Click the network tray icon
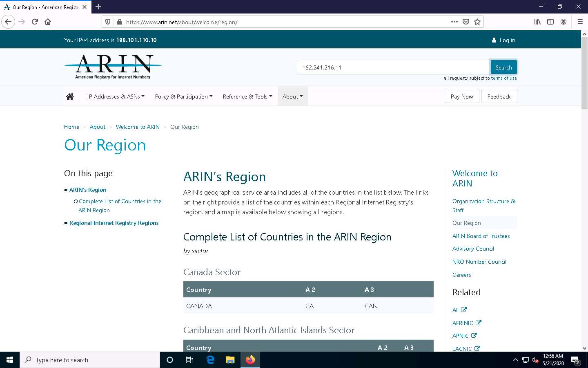Screen dimensions: 588x368 click(525, 360)
